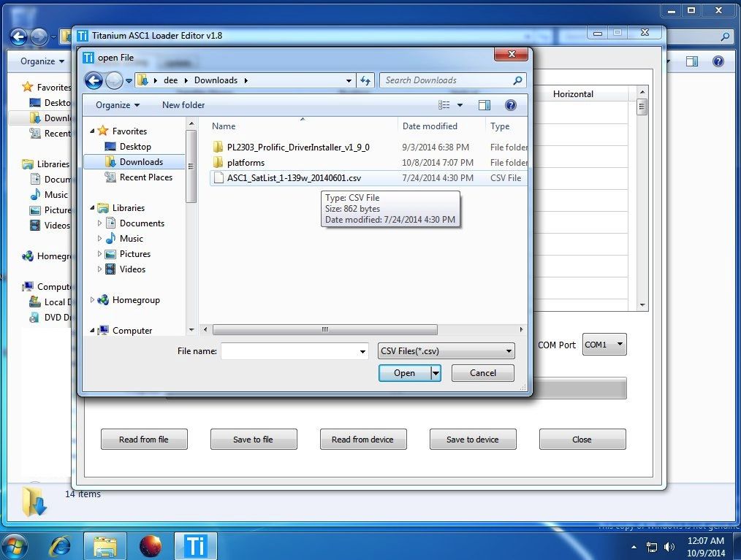741x560 pixels.
Task: Select ASC1_SatList_1-139w_20140601.csv file
Action: pos(294,178)
